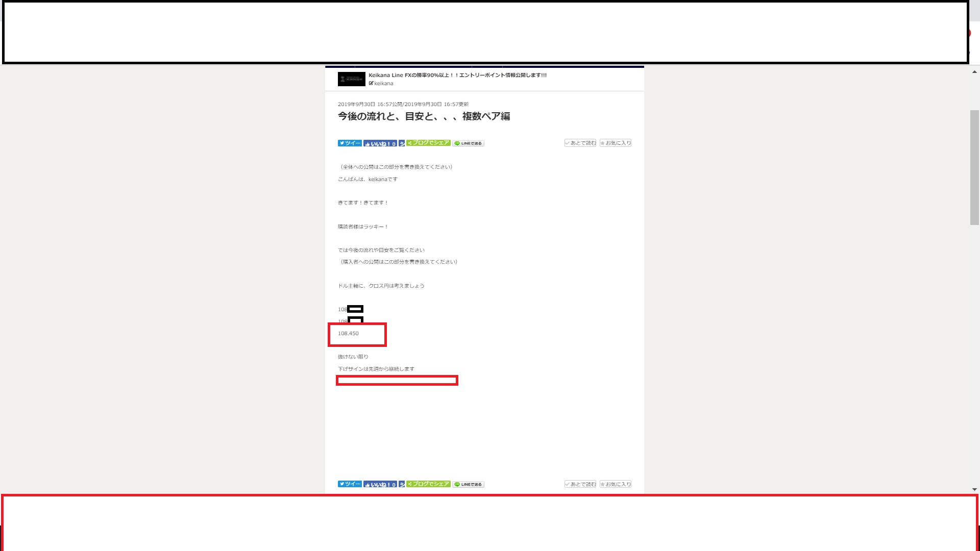Click the vertical scrollbar thumb
The height and width of the screenshot is (551, 980).
click(974, 167)
